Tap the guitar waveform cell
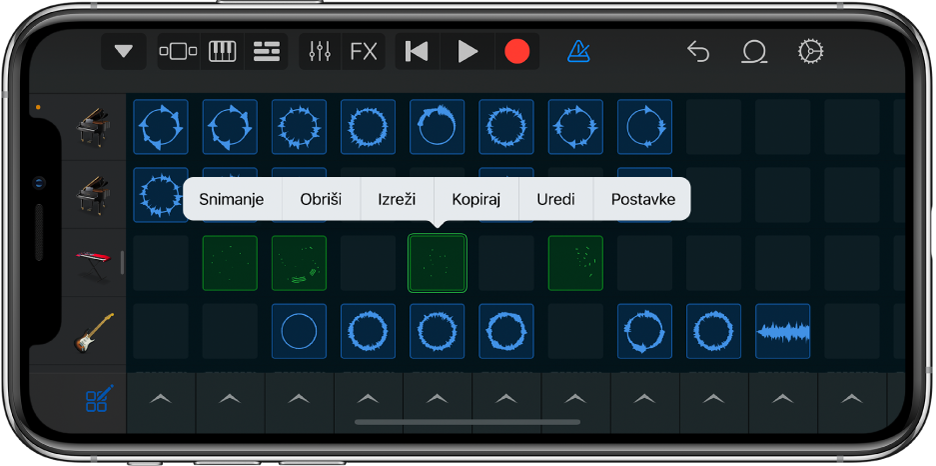 [783, 332]
